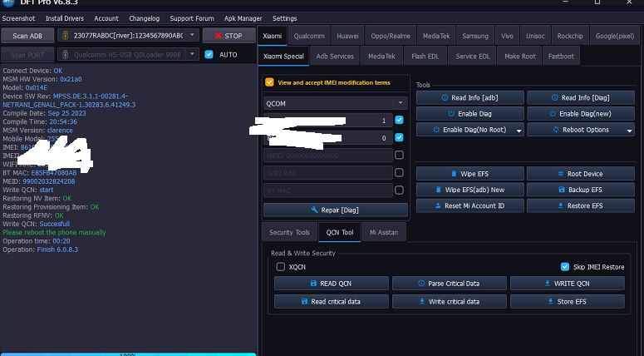The width and height of the screenshot is (644, 356).
Task: Toggle the Skip IMEI Restore checkbox
Action: click(x=565, y=267)
